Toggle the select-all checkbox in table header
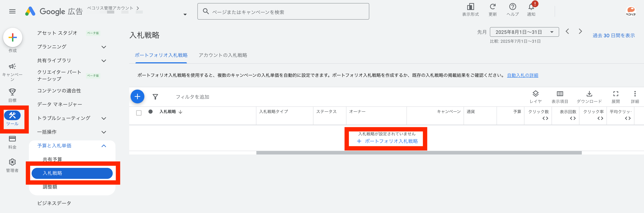 (139, 113)
